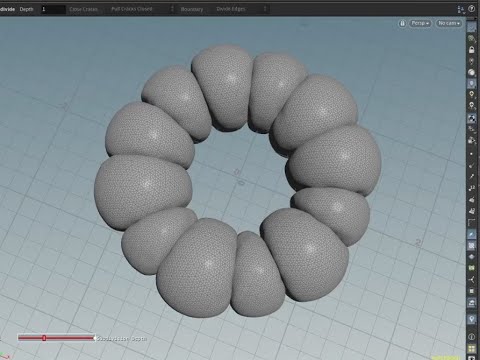Toggle the corner bracket hulls icon

[471, 222]
